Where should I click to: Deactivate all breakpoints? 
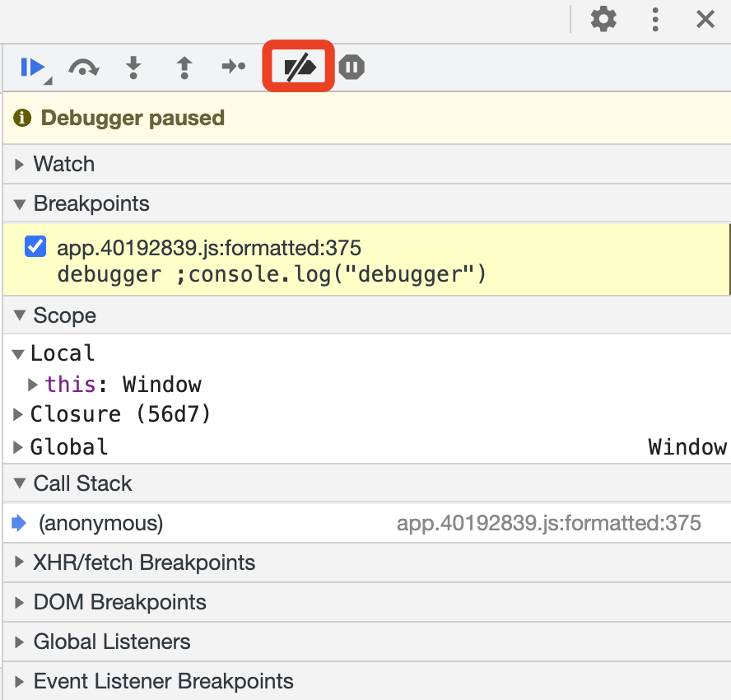pos(299,67)
